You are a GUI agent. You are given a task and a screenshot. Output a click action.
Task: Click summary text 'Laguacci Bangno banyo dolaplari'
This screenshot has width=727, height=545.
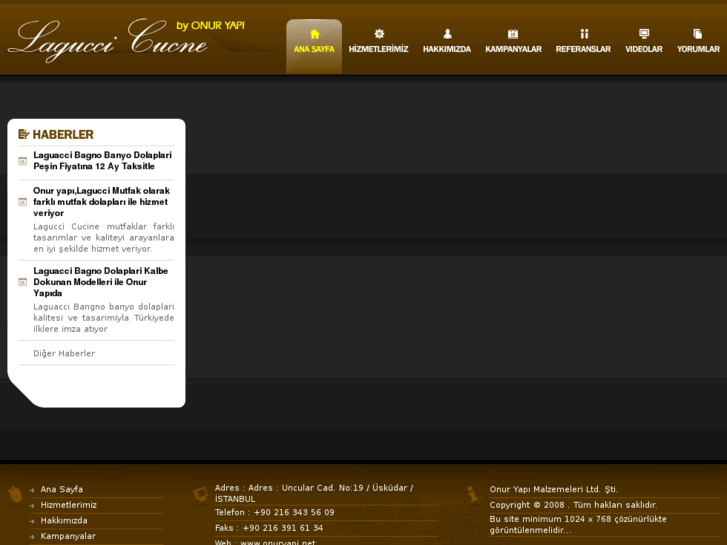click(x=104, y=318)
